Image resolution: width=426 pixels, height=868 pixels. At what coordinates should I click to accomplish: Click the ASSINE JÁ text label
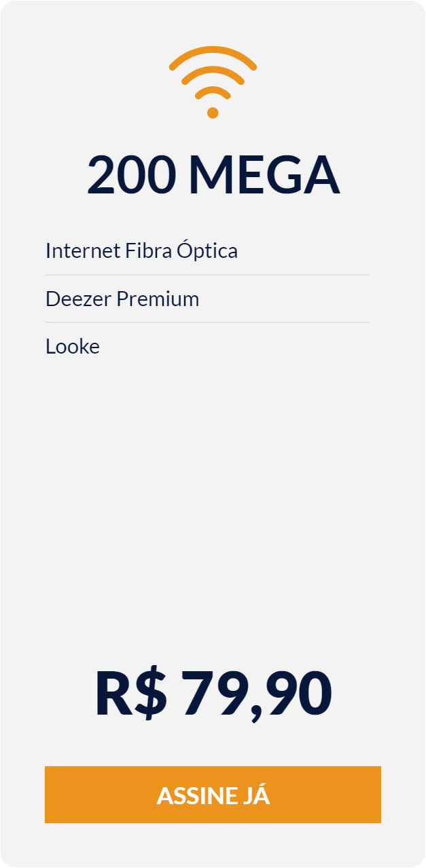pyautogui.click(x=213, y=795)
